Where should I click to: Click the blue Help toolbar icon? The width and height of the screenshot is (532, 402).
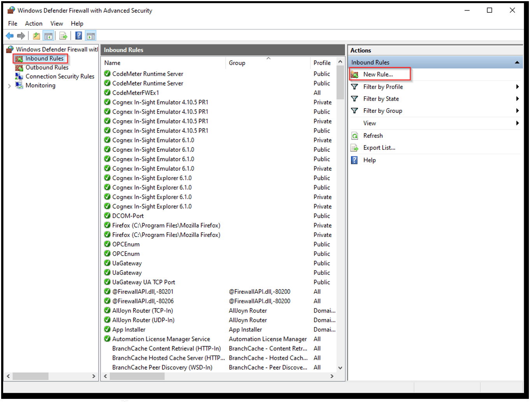[79, 36]
